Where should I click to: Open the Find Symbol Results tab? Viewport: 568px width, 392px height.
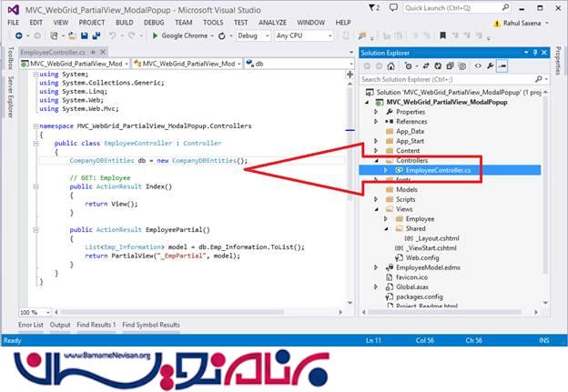tap(150, 325)
